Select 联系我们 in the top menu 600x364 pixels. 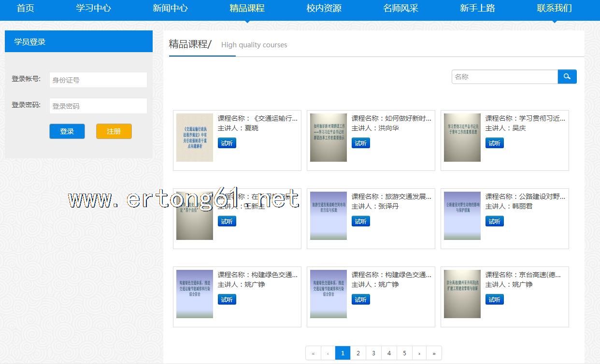click(x=554, y=8)
